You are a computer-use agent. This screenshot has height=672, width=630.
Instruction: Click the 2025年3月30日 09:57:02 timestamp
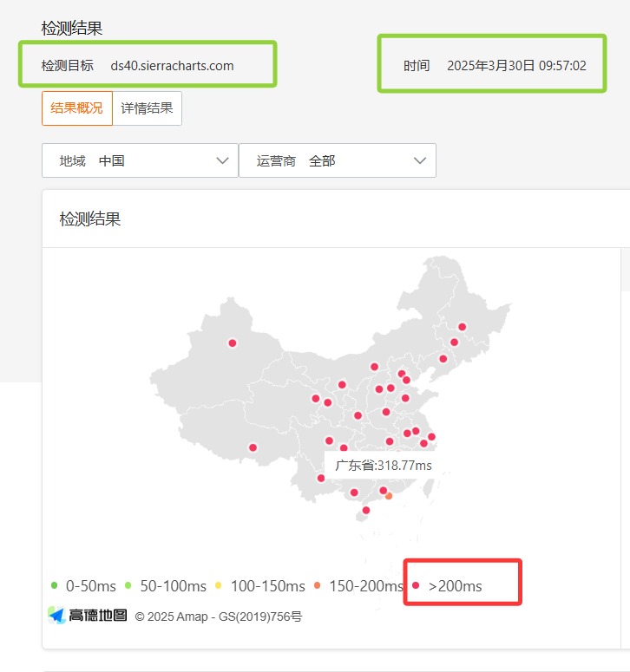pyautogui.click(x=516, y=66)
